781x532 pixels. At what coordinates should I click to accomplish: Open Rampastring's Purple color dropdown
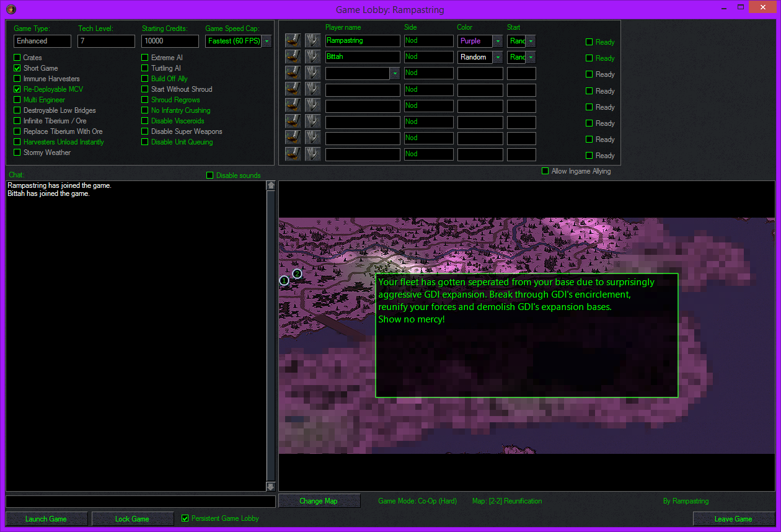pos(498,41)
